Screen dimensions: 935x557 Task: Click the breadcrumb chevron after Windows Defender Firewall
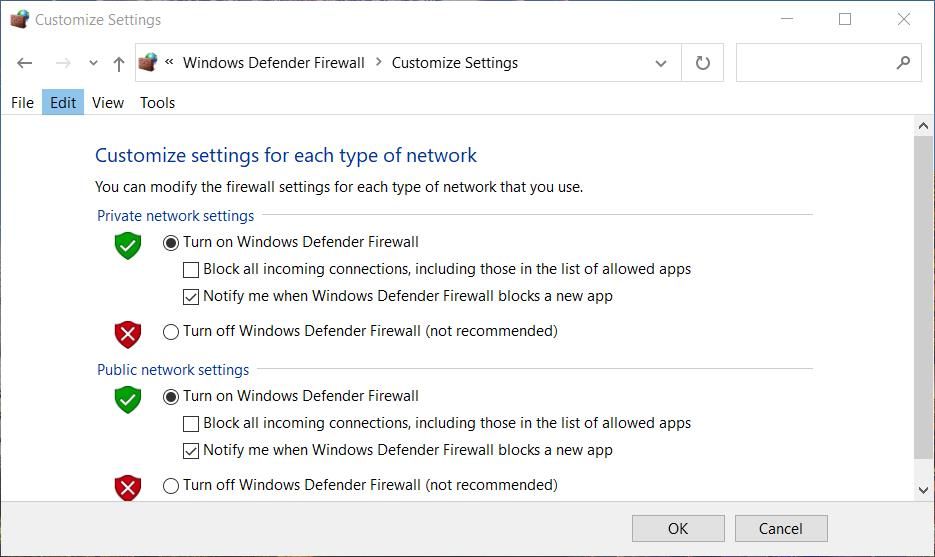pos(378,62)
